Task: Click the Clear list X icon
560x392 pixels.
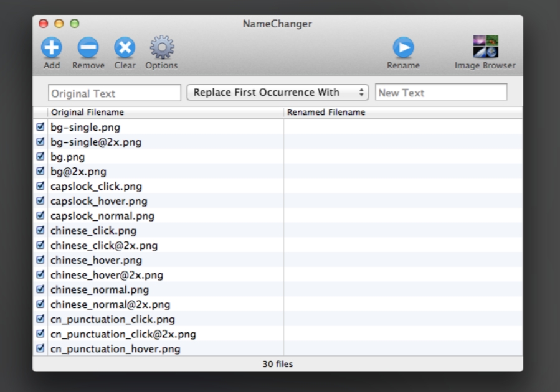Action: tap(125, 47)
